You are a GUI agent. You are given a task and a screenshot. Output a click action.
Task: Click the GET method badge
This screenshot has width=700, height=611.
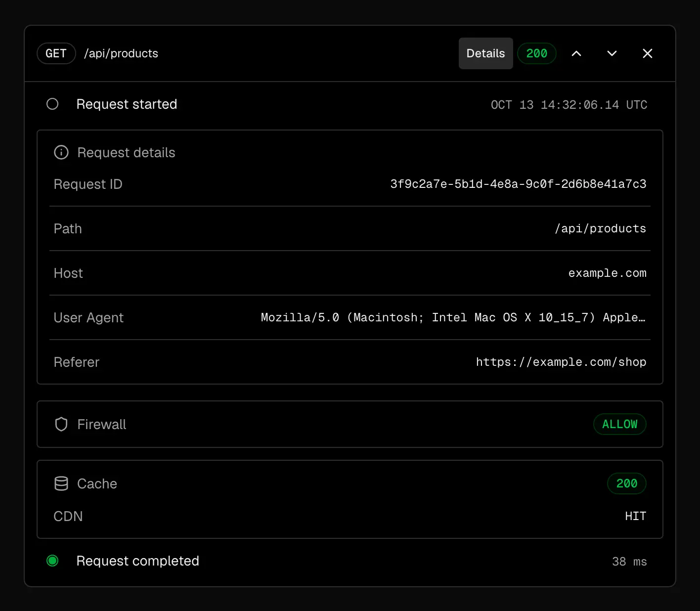(x=56, y=53)
